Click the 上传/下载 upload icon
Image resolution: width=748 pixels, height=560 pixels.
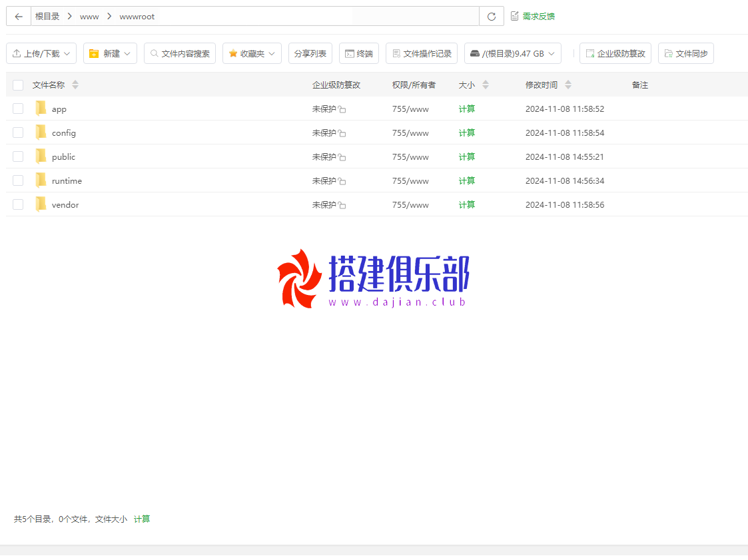pyautogui.click(x=17, y=53)
